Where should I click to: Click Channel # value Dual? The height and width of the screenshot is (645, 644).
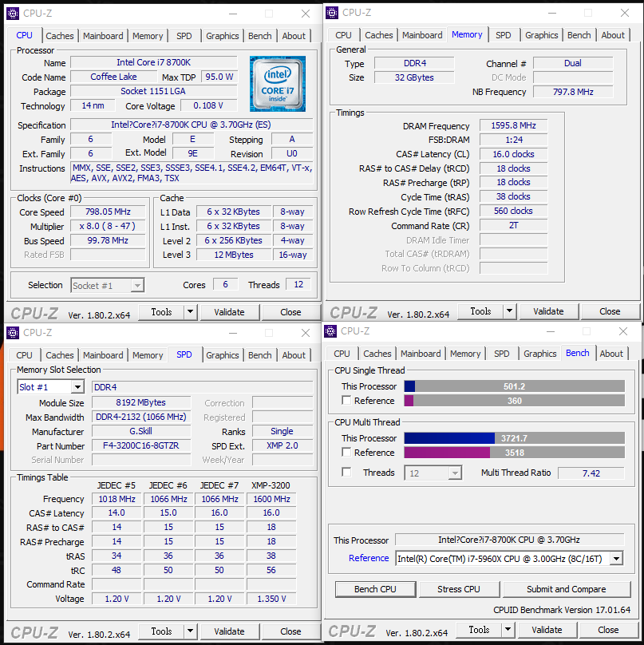(x=573, y=63)
